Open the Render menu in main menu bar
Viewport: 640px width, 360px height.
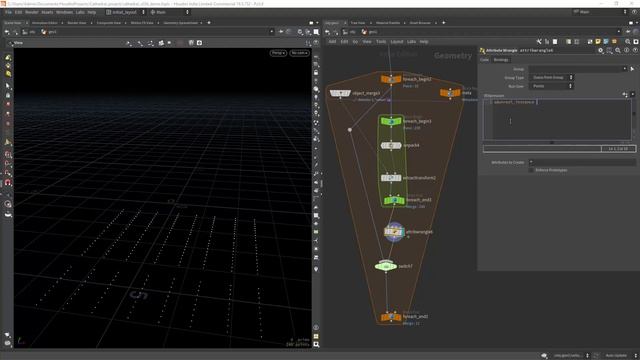pyautogui.click(x=31, y=12)
